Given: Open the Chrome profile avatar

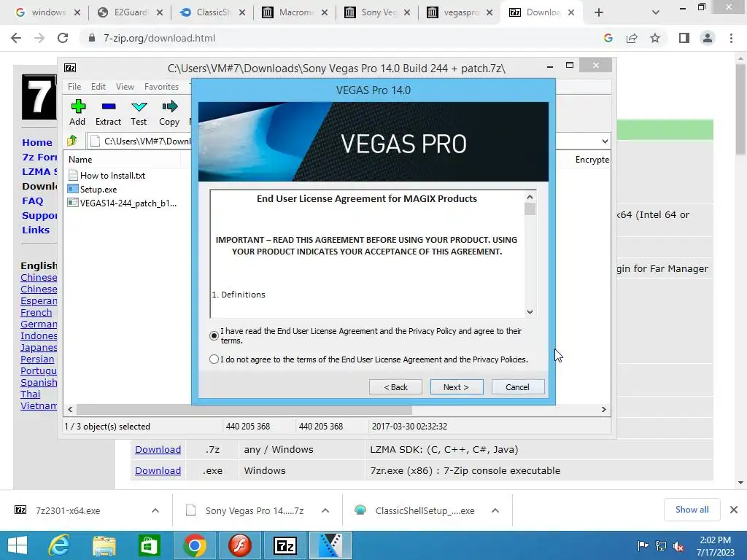Looking at the screenshot, I should tap(708, 38).
